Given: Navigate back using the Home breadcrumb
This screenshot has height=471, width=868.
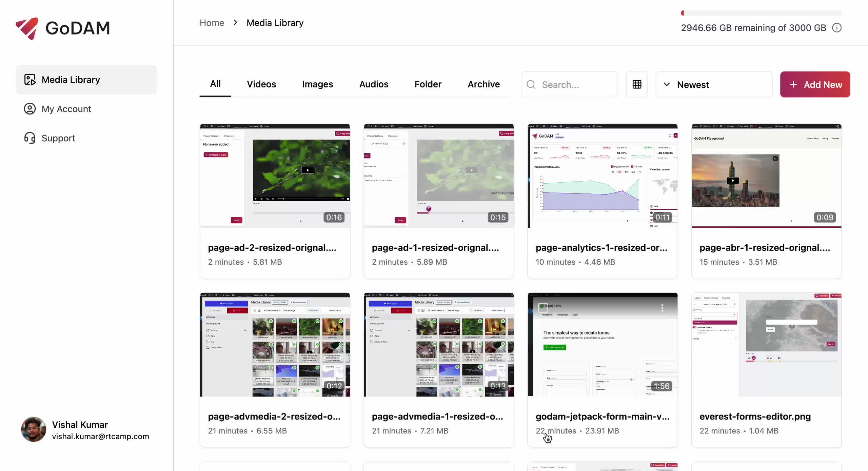Looking at the screenshot, I should (212, 22).
